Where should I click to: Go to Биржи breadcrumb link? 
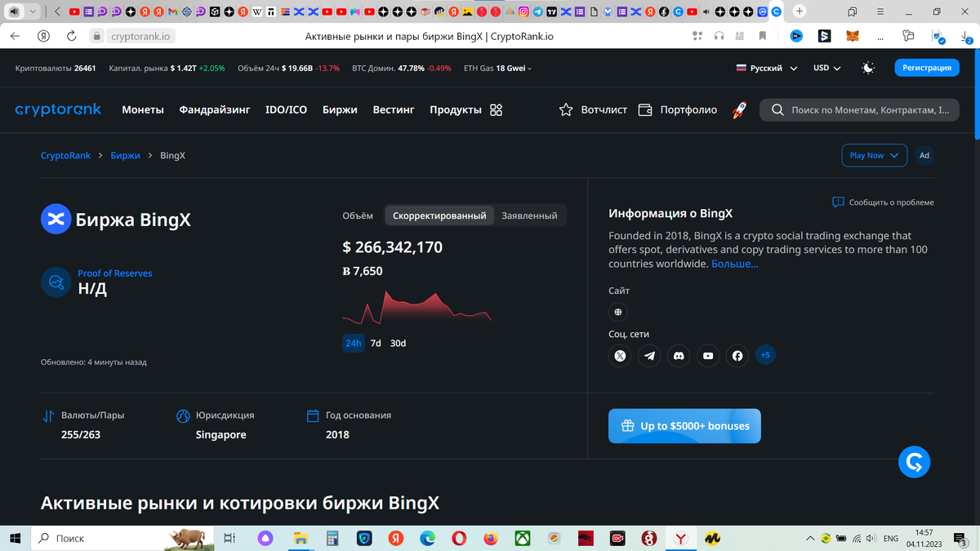click(126, 155)
